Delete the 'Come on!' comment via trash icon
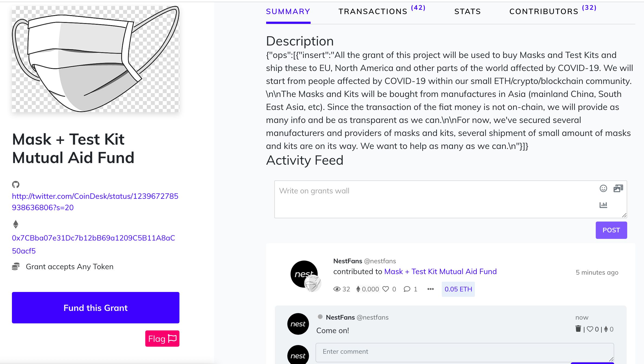644x364 pixels. click(578, 329)
